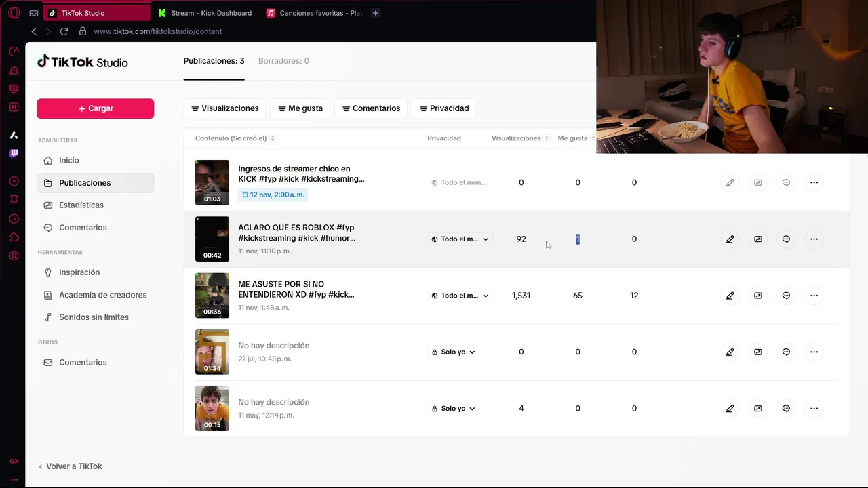View statistics for ACLARO QUE ES ROBLOX
The height and width of the screenshot is (488, 868).
(x=758, y=239)
